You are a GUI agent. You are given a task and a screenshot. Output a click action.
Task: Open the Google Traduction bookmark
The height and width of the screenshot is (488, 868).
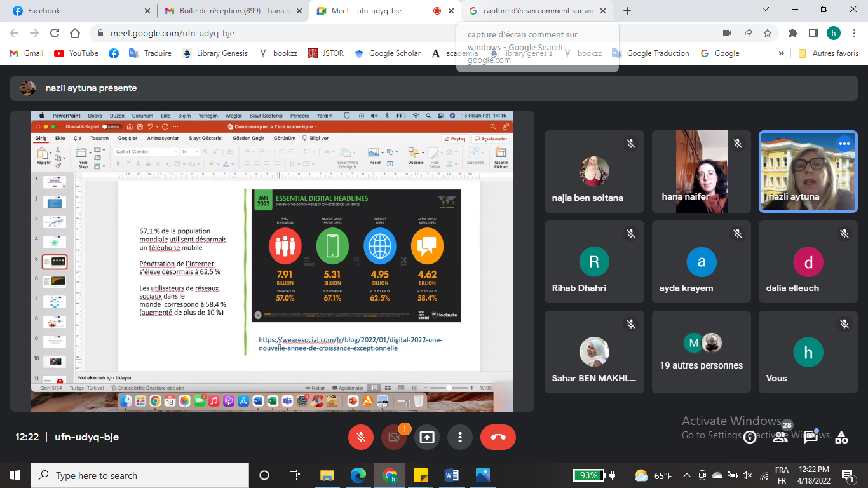[x=651, y=53]
